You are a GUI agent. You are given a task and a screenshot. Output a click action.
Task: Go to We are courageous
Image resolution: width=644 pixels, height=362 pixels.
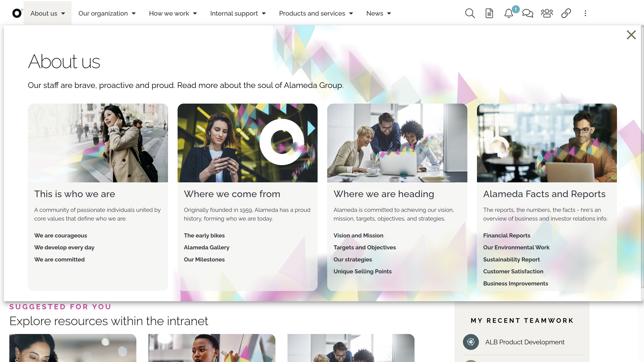pos(60,235)
